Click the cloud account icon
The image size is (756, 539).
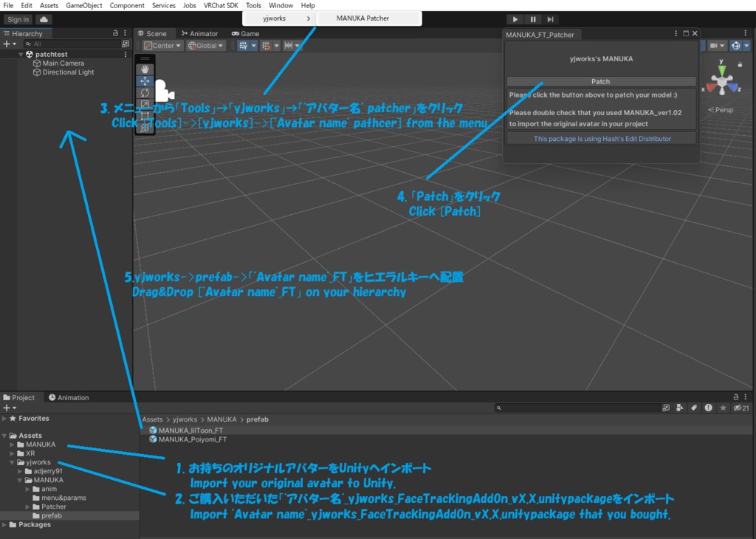44,19
